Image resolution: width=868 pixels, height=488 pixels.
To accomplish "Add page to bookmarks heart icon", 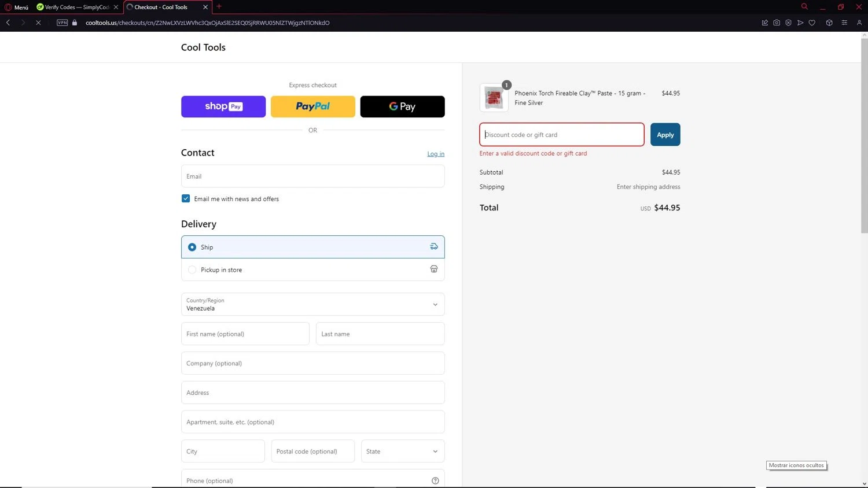I will click(812, 23).
